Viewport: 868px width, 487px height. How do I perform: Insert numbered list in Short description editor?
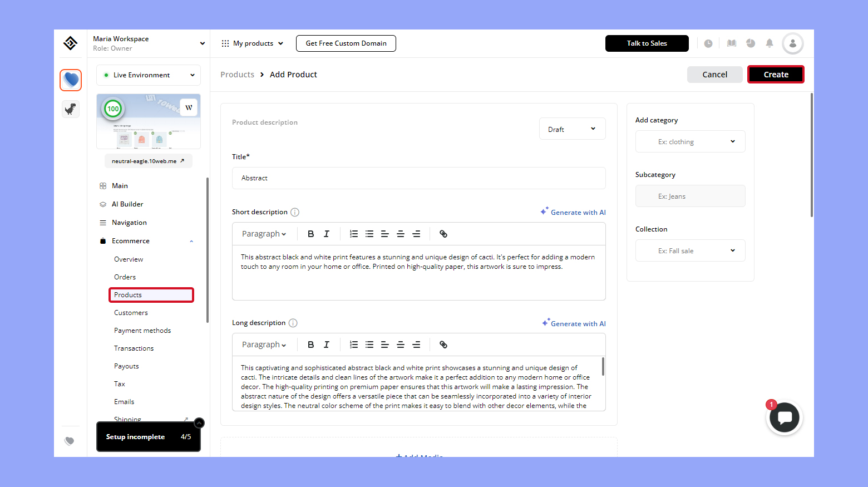tap(353, 234)
